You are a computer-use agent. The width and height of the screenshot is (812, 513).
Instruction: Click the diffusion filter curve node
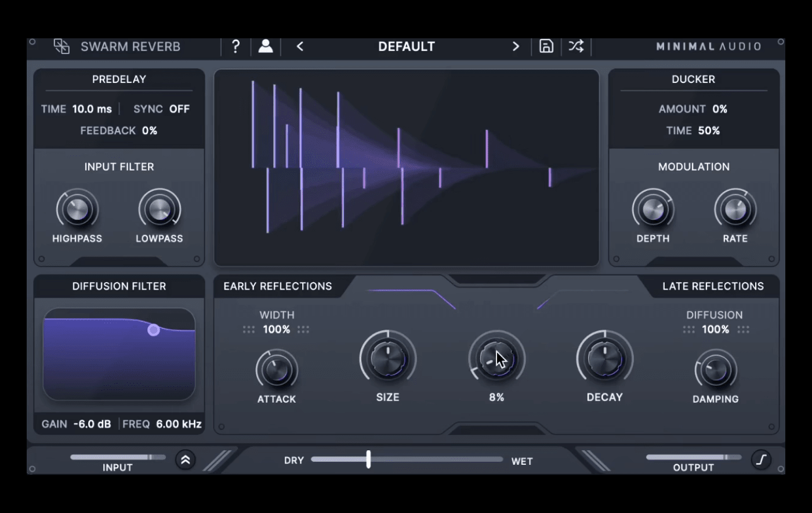click(154, 330)
